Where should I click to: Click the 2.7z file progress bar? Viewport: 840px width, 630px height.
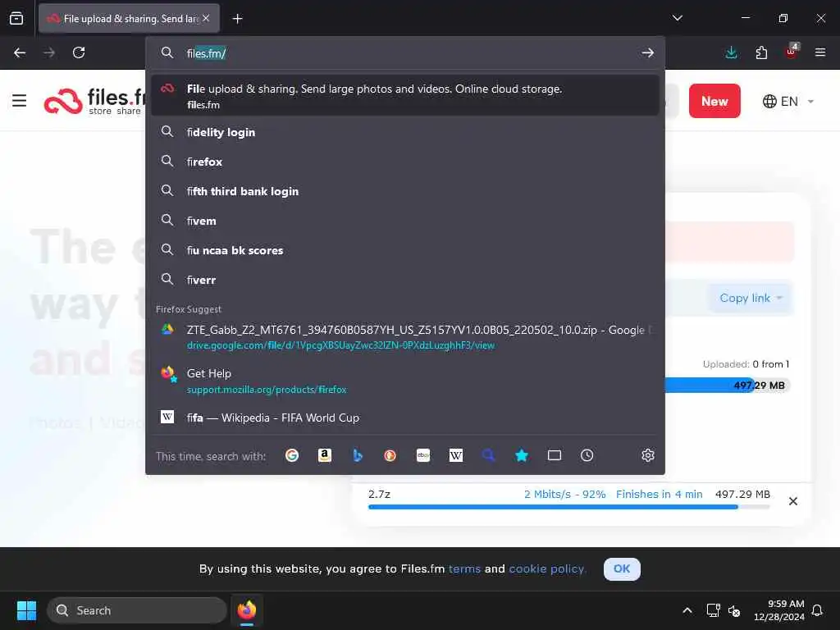pos(569,507)
